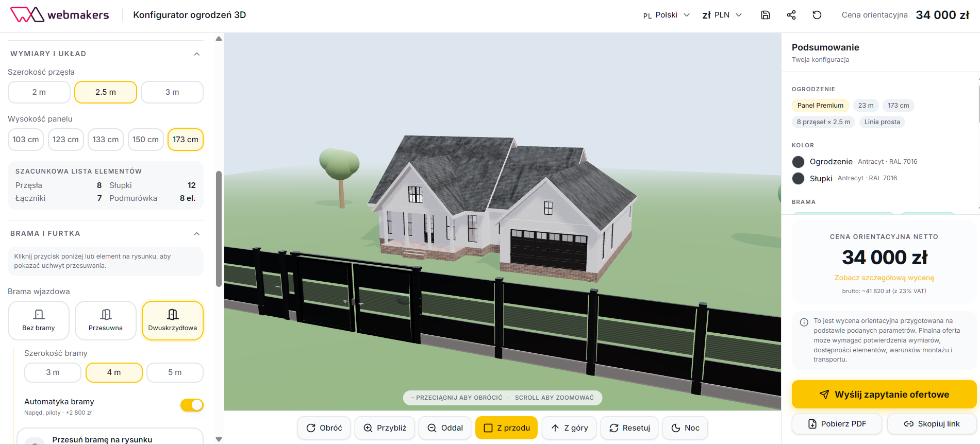Open the Polski language dropdown
The image size is (980, 445).
[x=666, y=15]
